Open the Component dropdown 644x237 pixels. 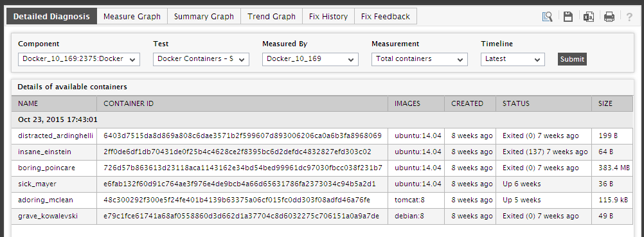(x=79, y=59)
